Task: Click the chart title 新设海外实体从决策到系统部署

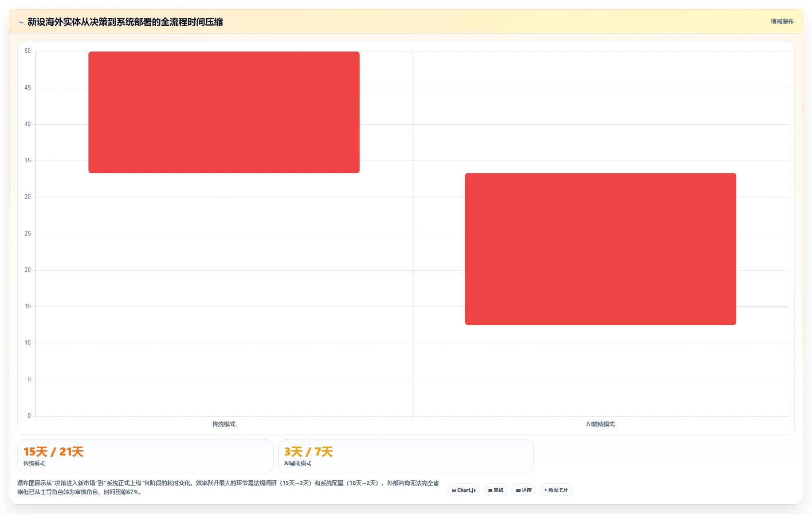Action: [125, 22]
